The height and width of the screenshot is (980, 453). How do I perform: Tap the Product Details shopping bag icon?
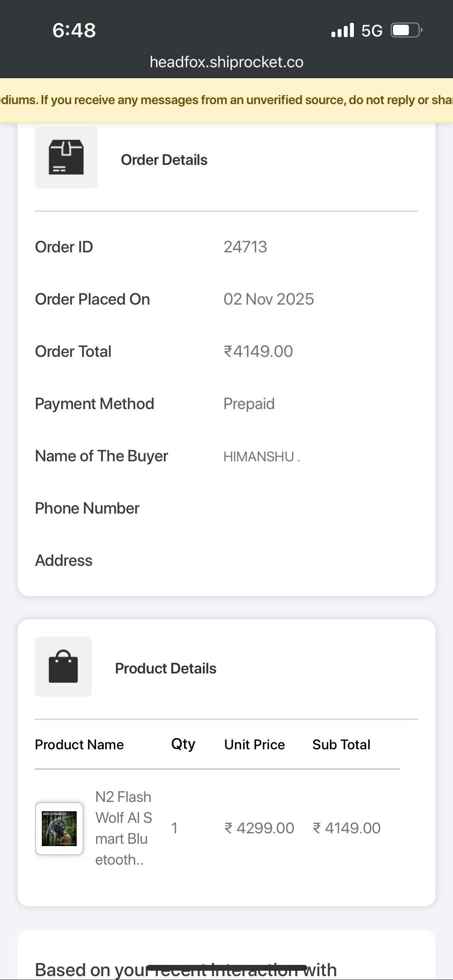[63, 666]
